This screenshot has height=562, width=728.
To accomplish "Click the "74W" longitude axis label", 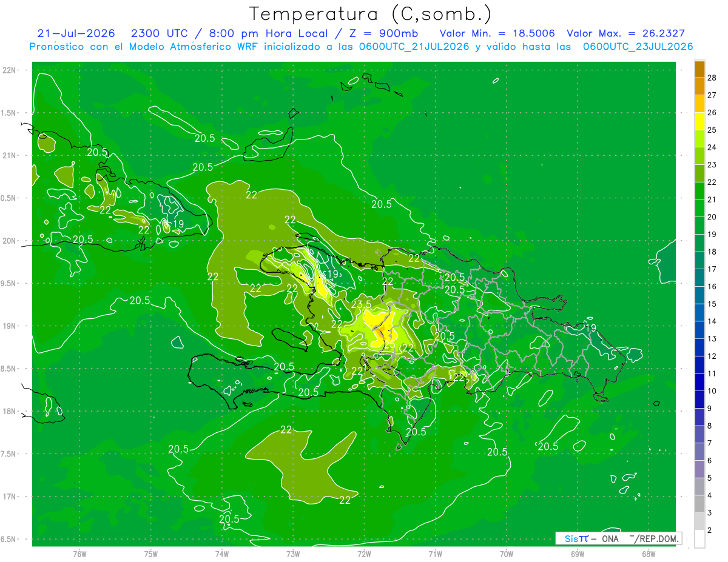I will pos(222,554).
